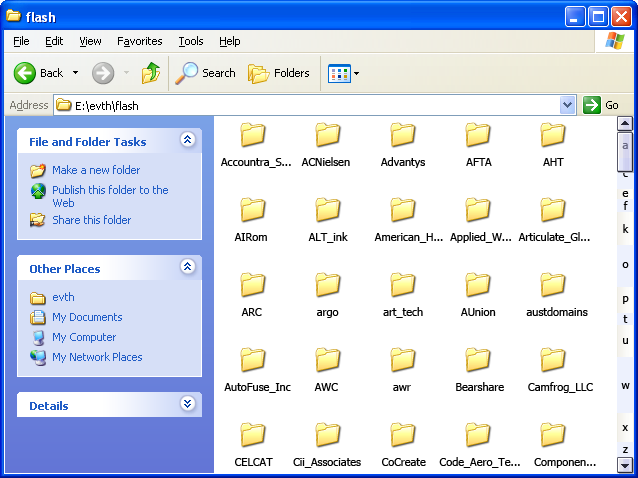
Task: Open My Computer link
Action: [x=84, y=337]
